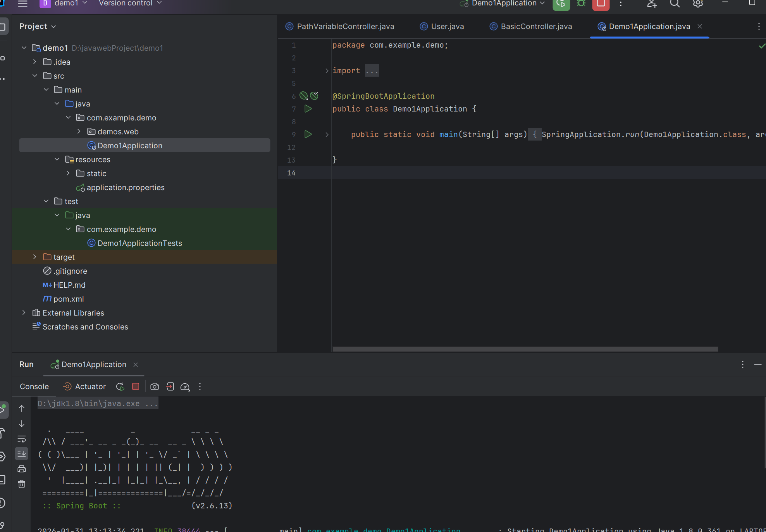Click the Rerun Demo1Application icon in console toolbar
Screen dimensions: 766x532
point(120,386)
